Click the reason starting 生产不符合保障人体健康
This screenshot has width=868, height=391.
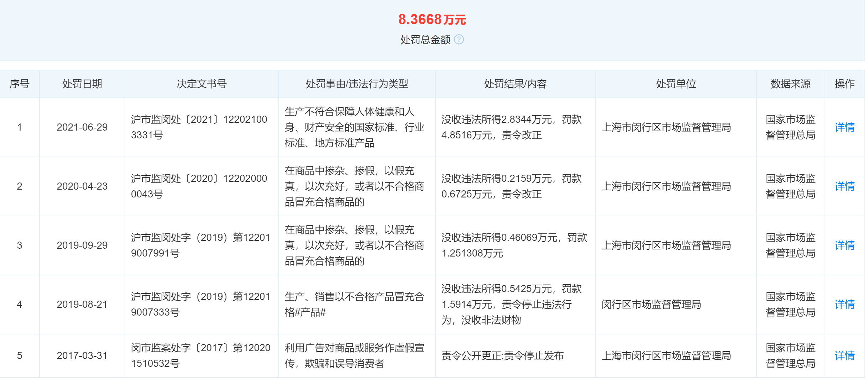point(355,127)
